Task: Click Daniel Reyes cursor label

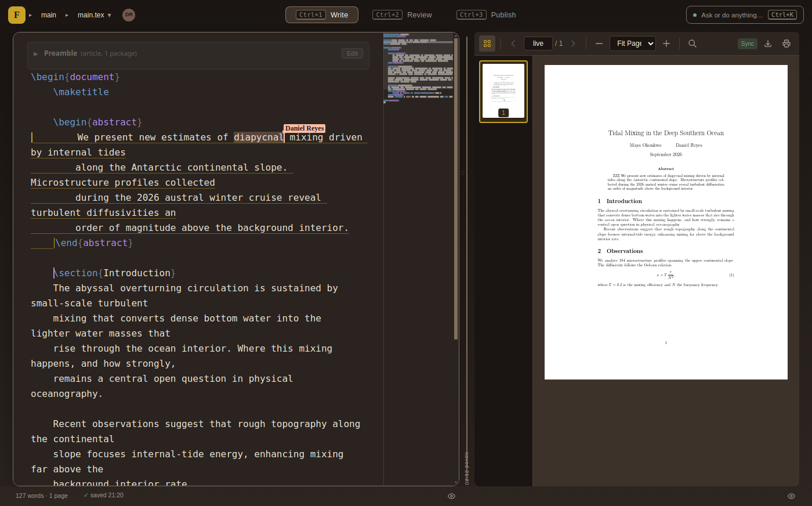Action: click(x=304, y=128)
